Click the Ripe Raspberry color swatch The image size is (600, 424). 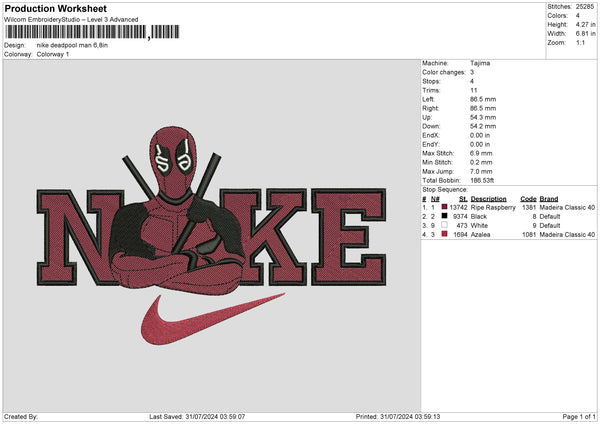(x=444, y=207)
